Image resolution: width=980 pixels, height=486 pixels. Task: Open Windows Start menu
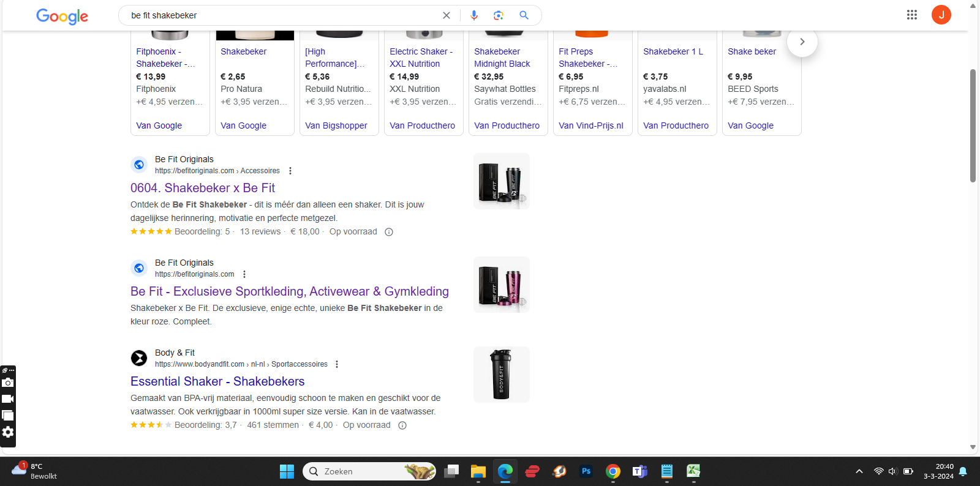[287, 471]
